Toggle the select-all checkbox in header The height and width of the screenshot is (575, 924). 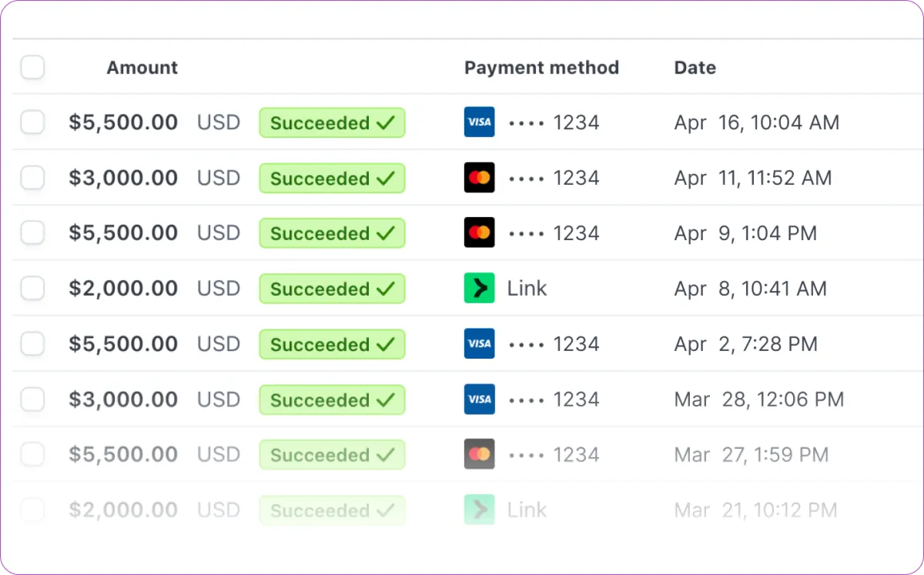(x=32, y=68)
